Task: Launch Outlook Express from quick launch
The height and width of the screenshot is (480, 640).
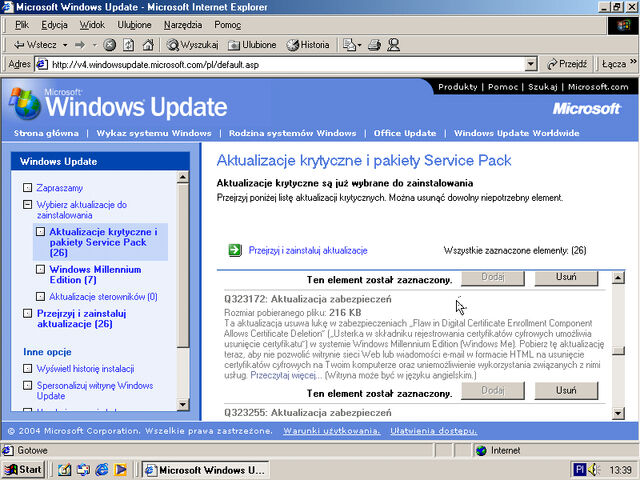Action: coord(83,470)
